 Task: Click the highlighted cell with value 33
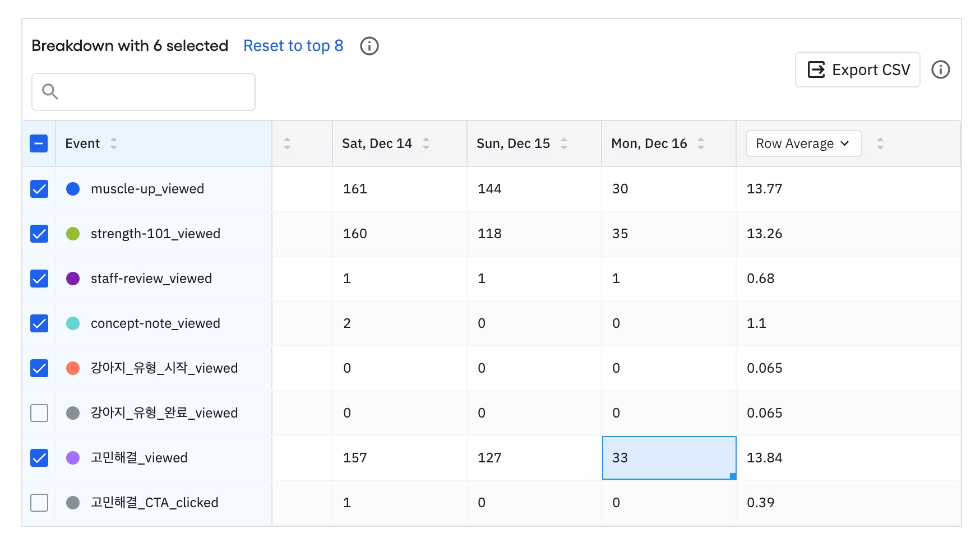(668, 458)
